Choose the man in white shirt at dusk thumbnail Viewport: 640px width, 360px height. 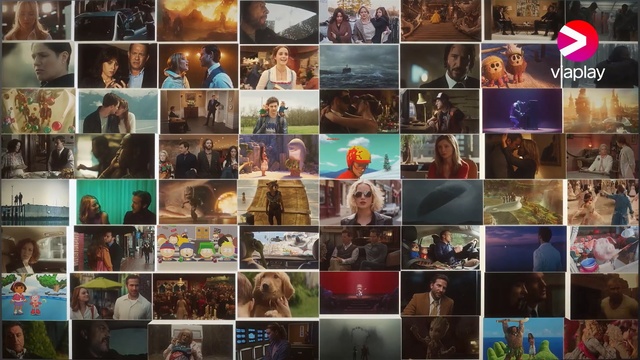[526, 249]
